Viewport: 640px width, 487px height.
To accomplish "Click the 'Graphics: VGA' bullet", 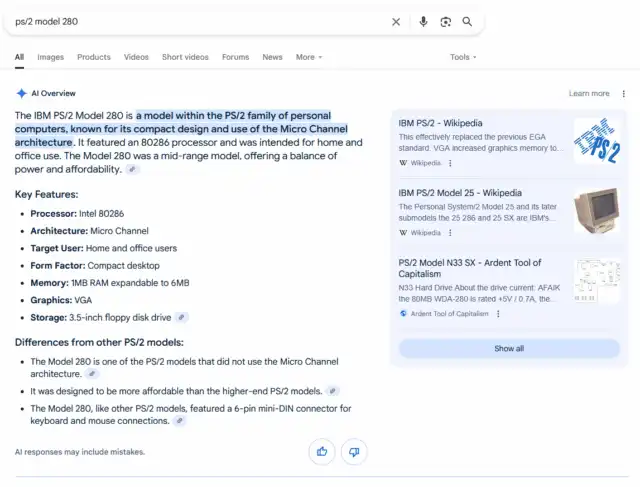I will (x=61, y=300).
